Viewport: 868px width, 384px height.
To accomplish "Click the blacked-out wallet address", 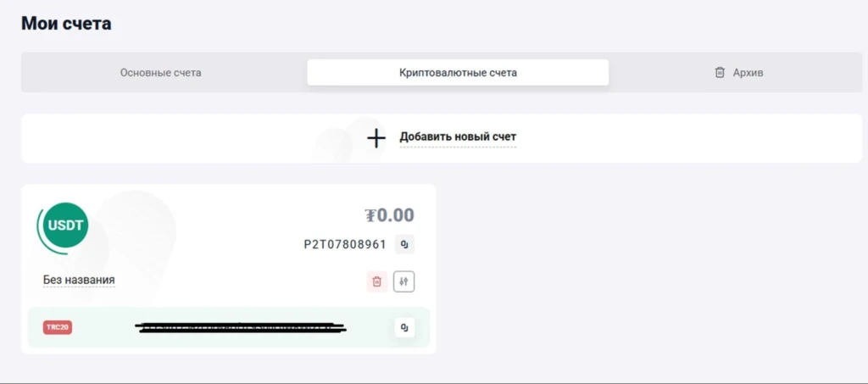I will pyautogui.click(x=241, y=327).
